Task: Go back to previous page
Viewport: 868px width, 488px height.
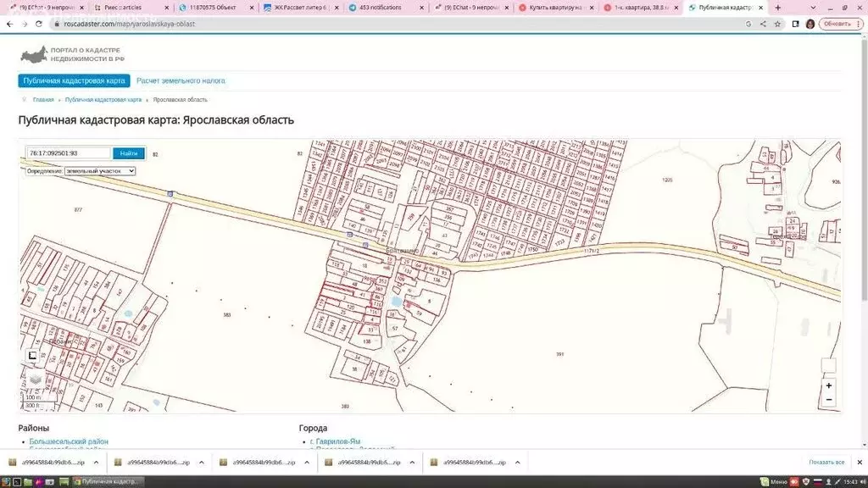Action: click(8, 24)
